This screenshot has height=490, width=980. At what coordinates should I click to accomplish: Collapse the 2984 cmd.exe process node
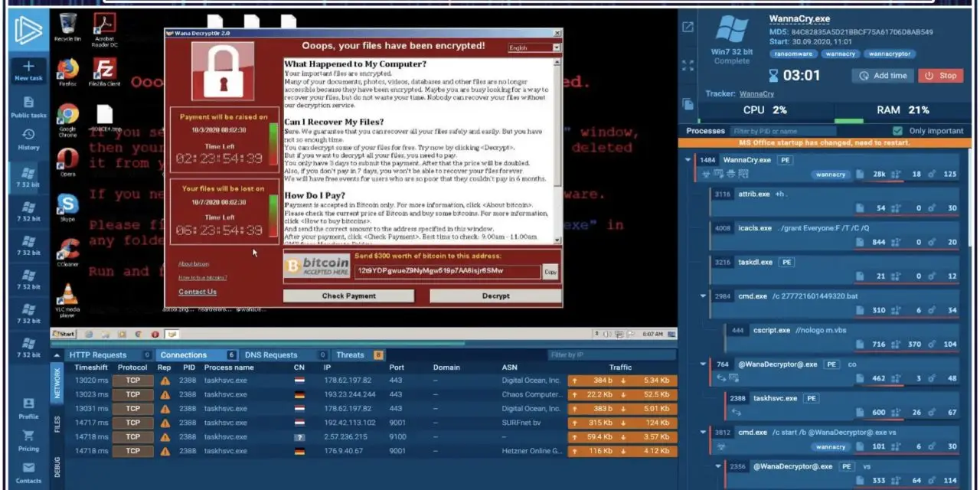(704, 296)
